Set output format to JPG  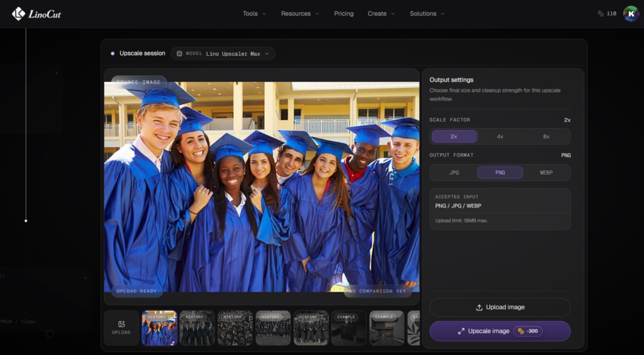454,173
